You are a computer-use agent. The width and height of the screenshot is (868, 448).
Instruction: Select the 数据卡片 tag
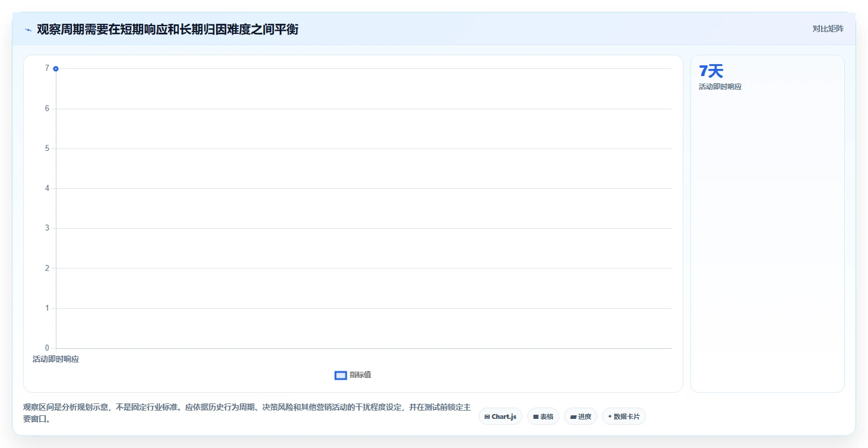point(623,417)
